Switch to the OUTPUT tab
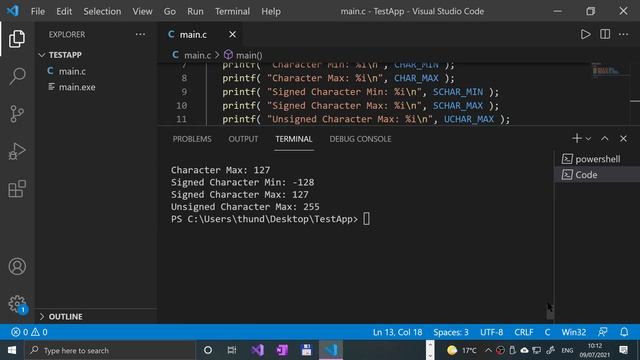The width and height of the screenshot is (640, 360). point(243,139)
